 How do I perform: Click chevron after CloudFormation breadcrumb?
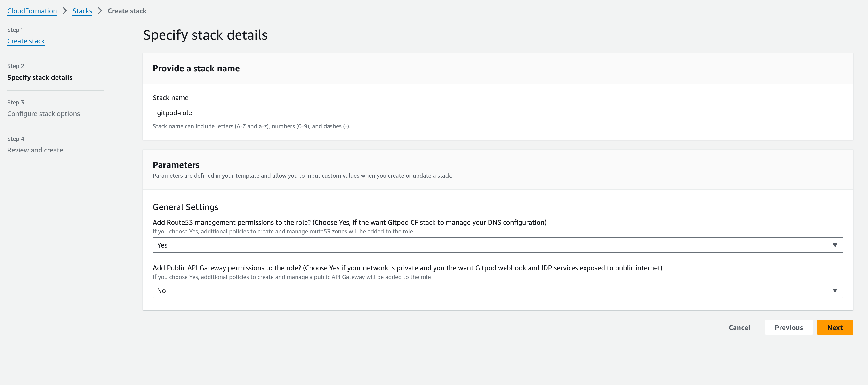(65, 11)
